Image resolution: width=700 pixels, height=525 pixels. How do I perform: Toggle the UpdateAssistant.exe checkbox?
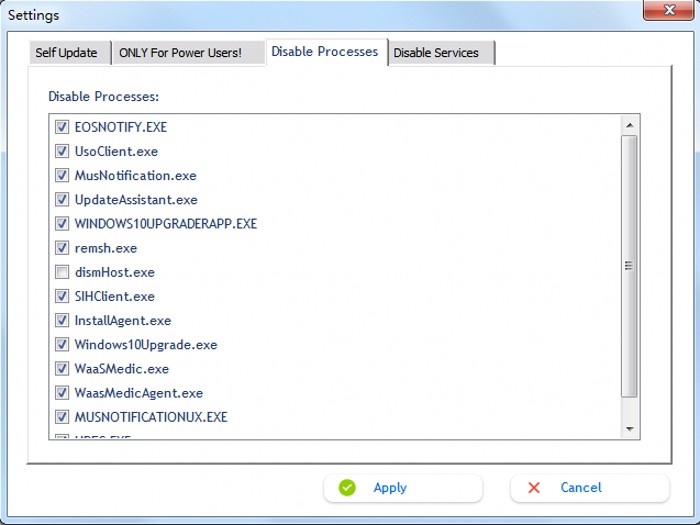coord(62,200)
